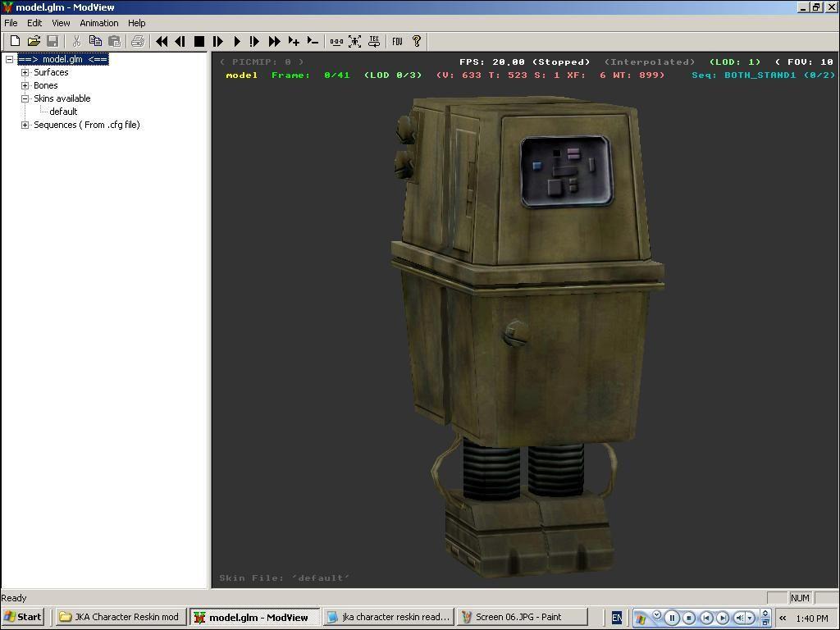Screen dimensions: 840x630
Task: Click the FOV toolbar icon
Action: pos(397,41)
